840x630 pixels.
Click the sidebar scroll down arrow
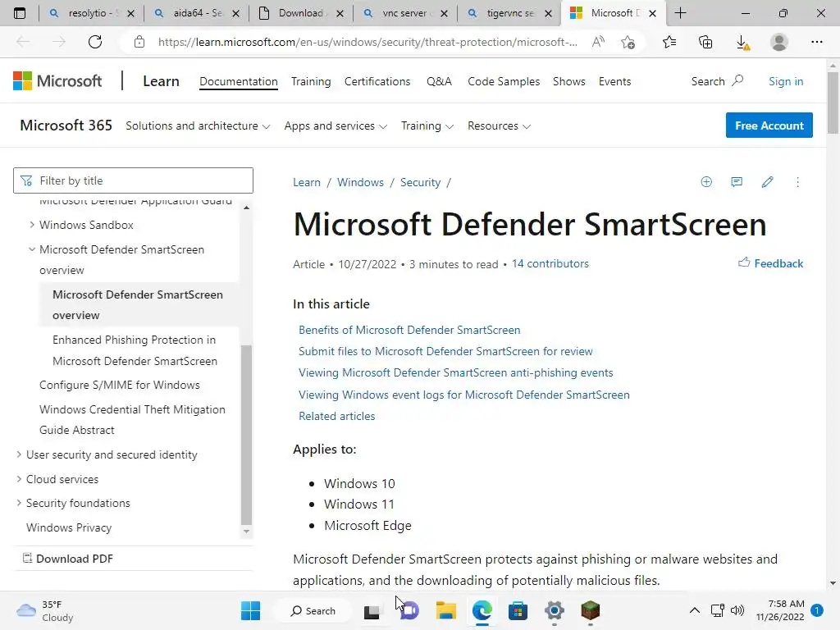(x=246, y=532)
